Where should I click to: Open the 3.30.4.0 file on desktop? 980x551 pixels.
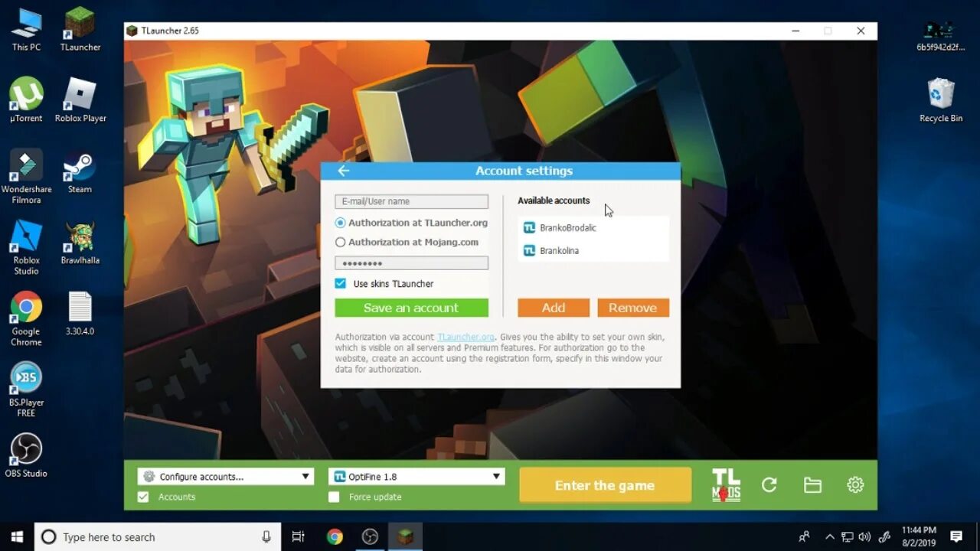[80, 315]
